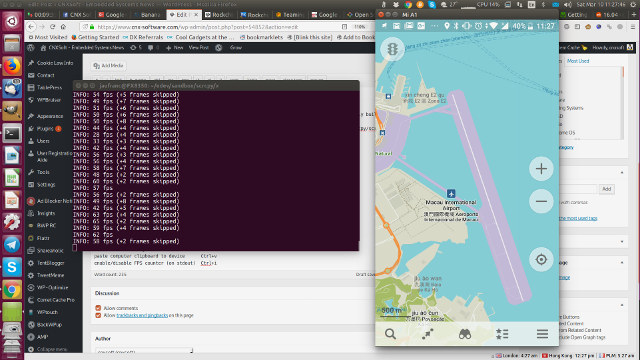Open Skype from the dock
This screenshot has width=640, height=360.
[x=12, y=267]
